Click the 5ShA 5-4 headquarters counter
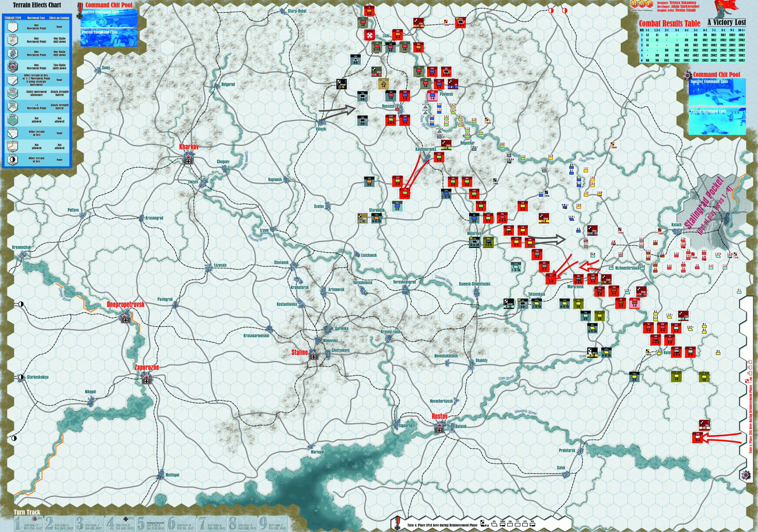The image size is (758, 532). pyautogui.click(x=606, y=279)
